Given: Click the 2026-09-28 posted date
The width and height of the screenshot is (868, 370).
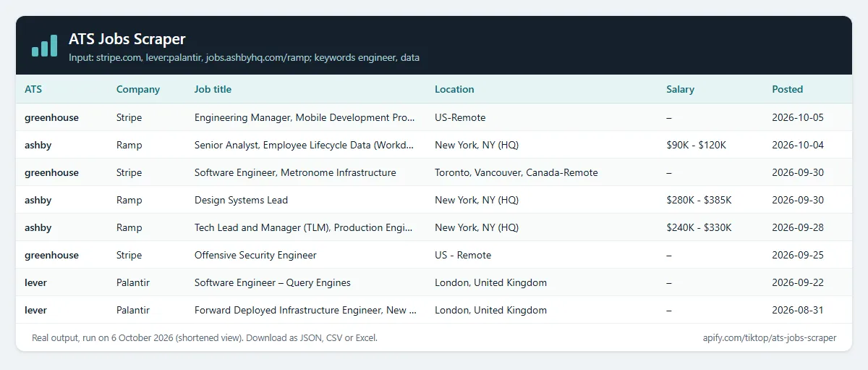Looking at the screenshot, I should tap(798, 227).
